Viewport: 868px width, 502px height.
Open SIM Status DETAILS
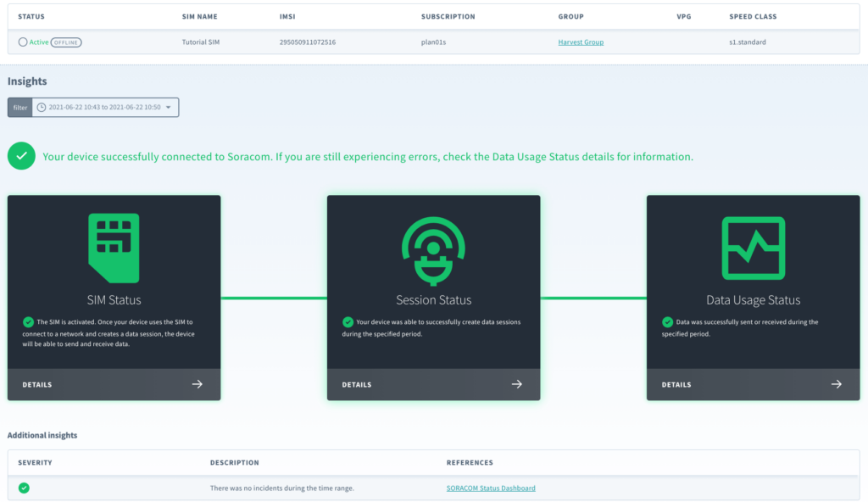point(37,385)
